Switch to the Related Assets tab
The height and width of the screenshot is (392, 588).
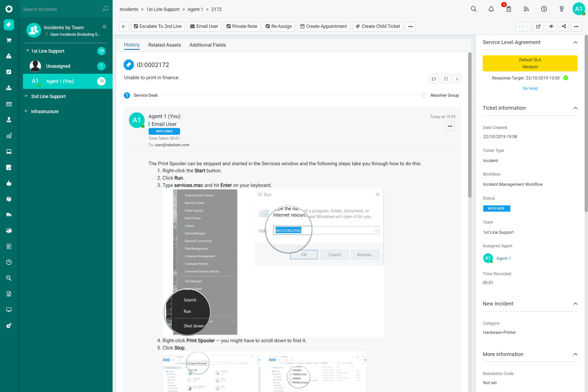tap(164, 45)
